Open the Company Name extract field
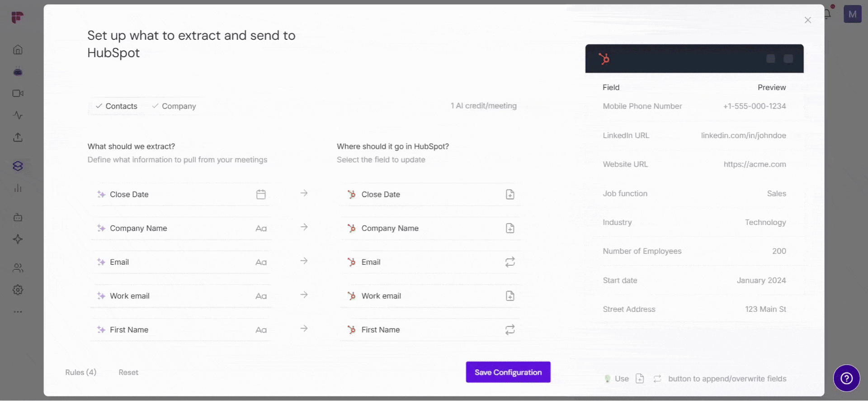 (x=181, y=229)
